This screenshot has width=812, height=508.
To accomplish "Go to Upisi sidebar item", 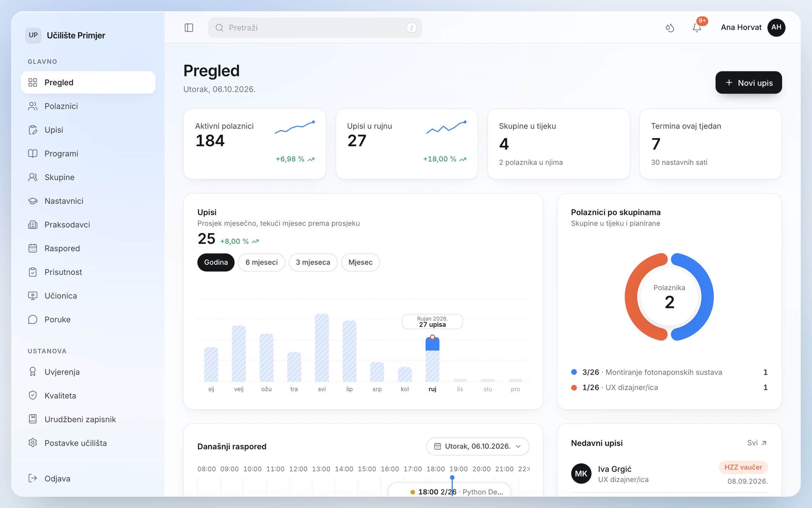I will click(88, 130).
